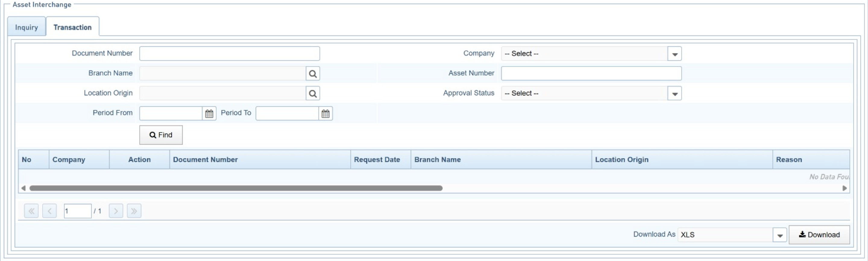
Task: Focus the Document Number input field
Action: coord(229,54)
